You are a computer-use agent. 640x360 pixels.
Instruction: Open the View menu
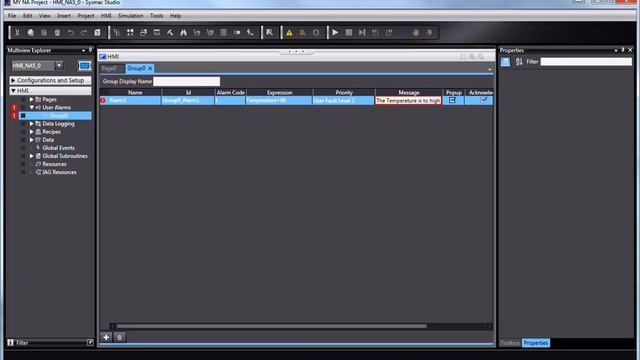point(44,16)
